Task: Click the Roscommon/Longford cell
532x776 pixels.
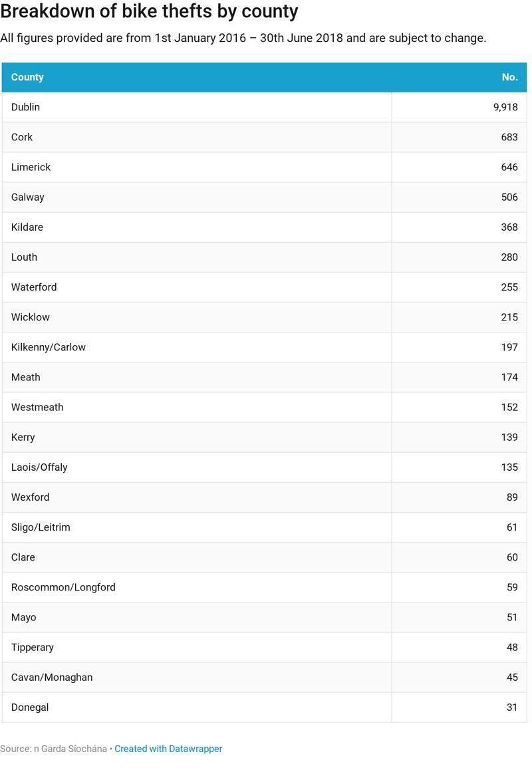Action: pyautogui.click(x=63, y=587)
